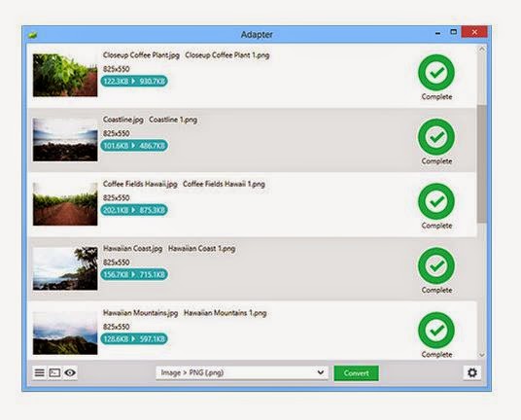Click file name Hawaiian Mountains.jpg
This screenshot has width=521, height=420.
pyautogui.click(x=141, y=313)
